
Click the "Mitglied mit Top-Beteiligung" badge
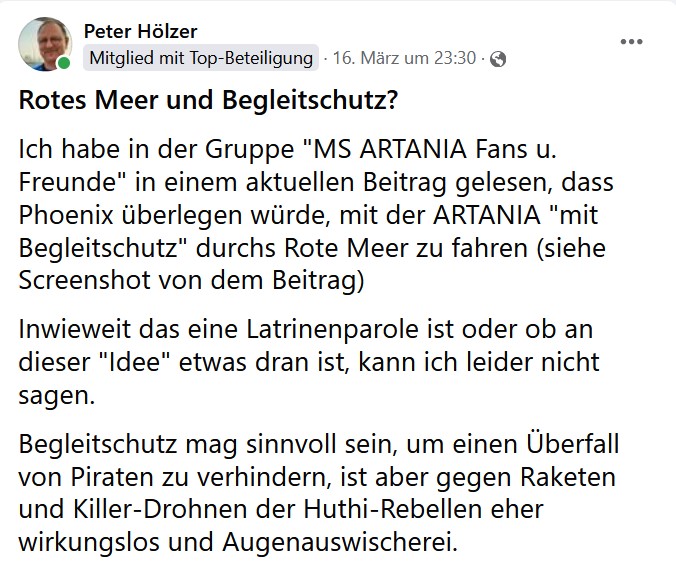point(201,58)
